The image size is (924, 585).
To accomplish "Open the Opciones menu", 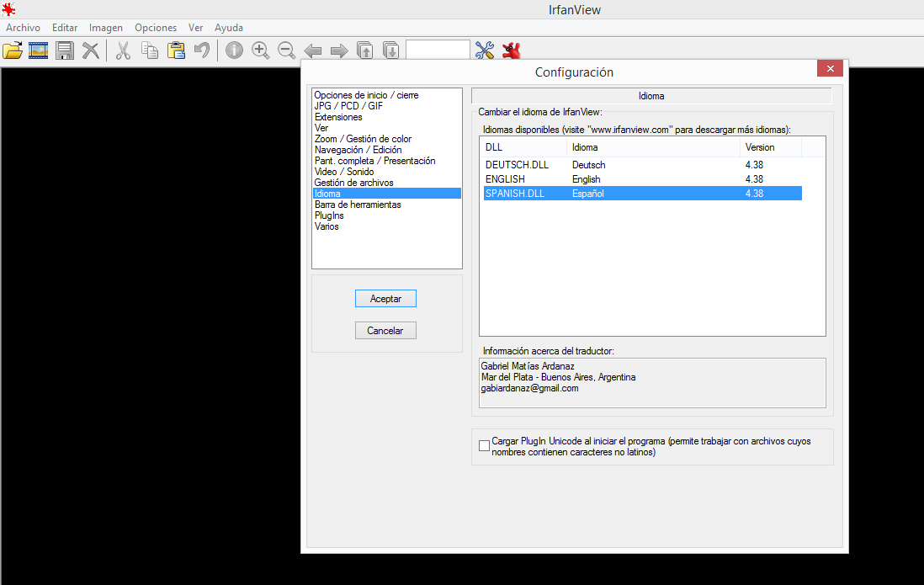I will tap(156, 28).
